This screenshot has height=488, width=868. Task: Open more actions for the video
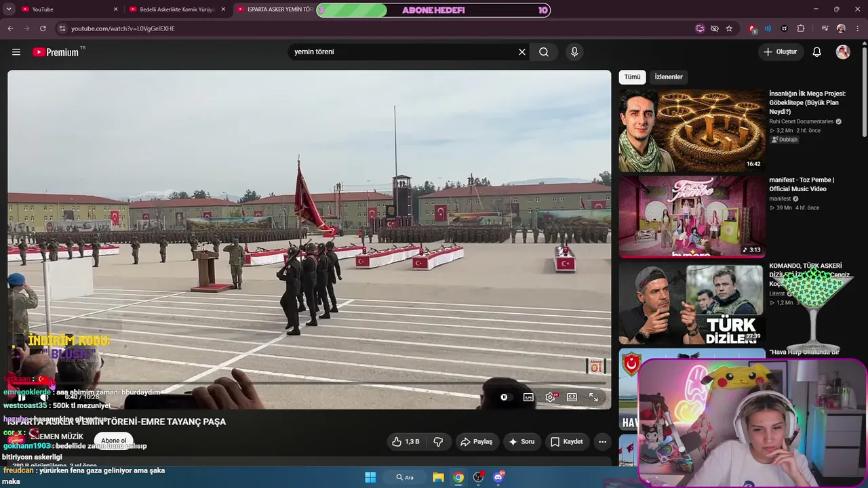coord(602,442)
